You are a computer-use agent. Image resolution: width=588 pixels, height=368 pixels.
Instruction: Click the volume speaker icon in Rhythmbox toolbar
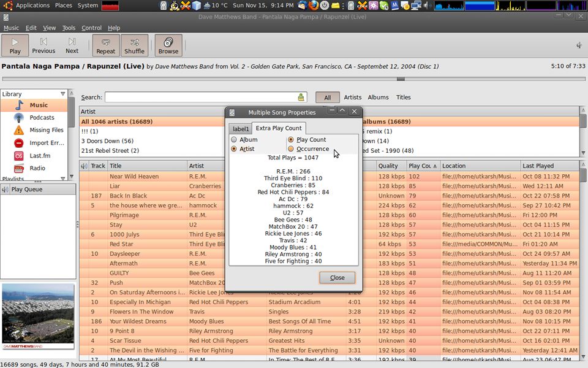tap(579, 45)
